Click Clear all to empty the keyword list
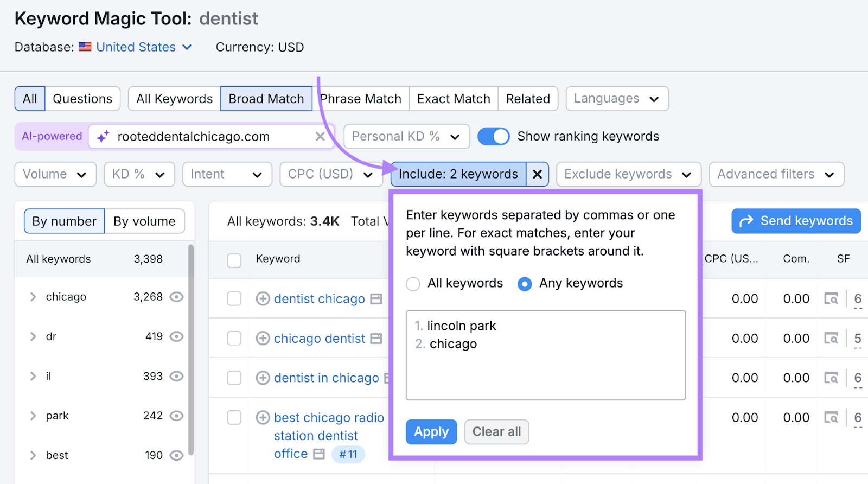868x484 pixels. 496,431
